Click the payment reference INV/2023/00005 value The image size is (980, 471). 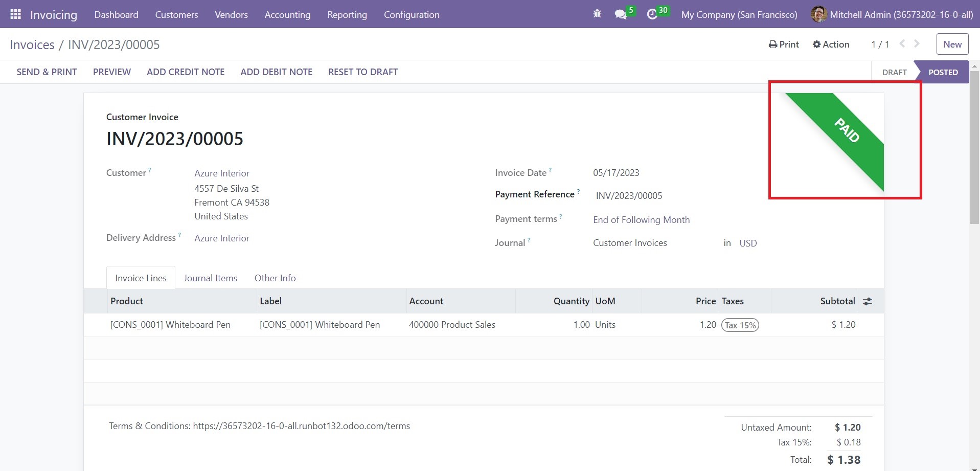click(629, 196)
